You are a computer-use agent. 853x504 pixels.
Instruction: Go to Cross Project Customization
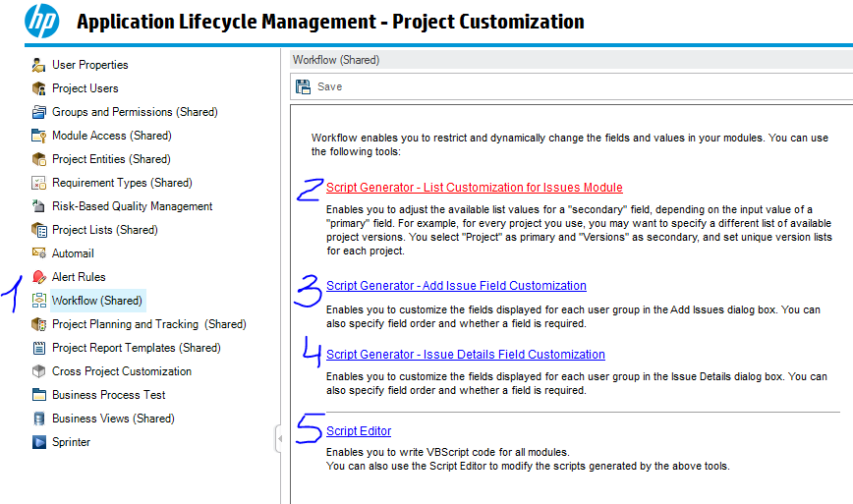(x=121, y=371)
